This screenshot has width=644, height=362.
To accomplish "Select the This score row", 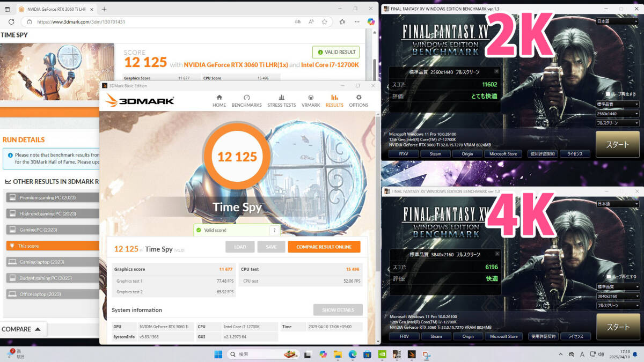I will pos(53,246).
